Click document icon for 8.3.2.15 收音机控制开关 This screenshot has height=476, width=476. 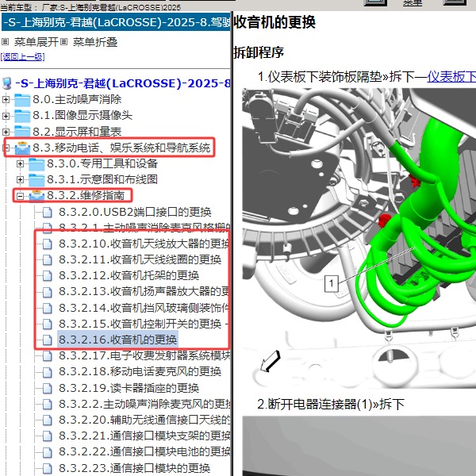coord(48,324)
